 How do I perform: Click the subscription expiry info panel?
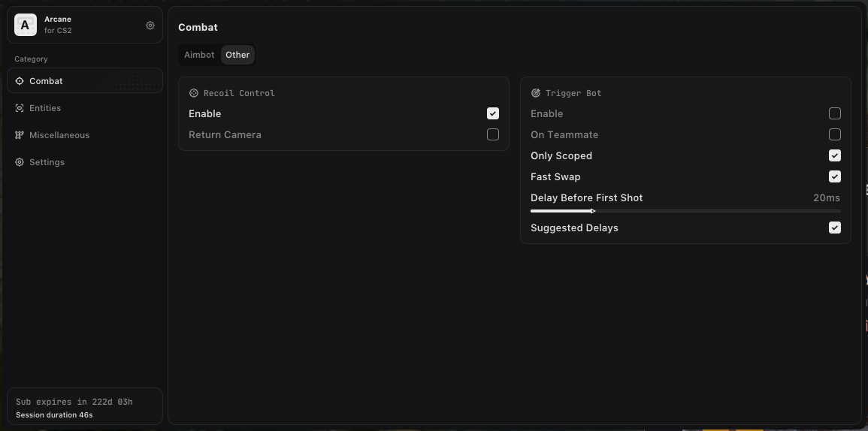pyautogui.click(x=84, y=408)
